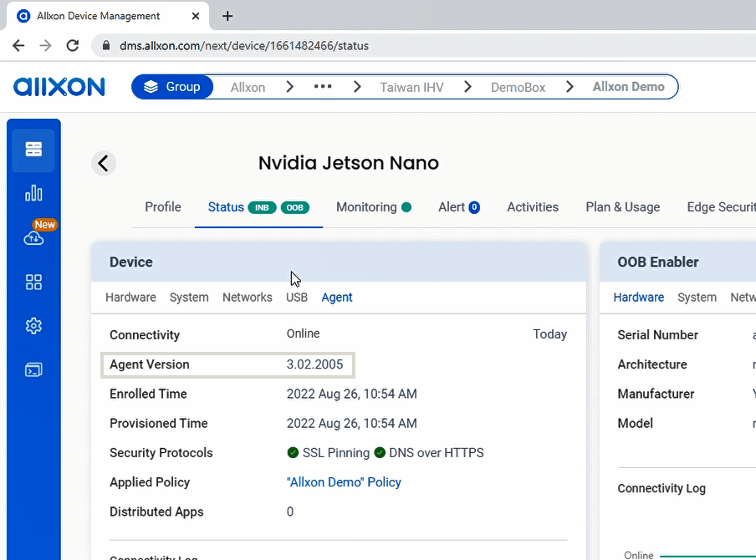Viewport: 756px width, 560px height.
Task: Select the bar chart analytics sidebar icon
Action: pos(33,193)
